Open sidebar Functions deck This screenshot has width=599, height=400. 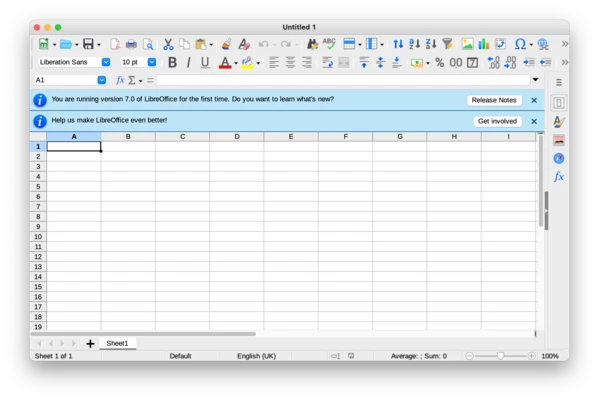tap(559, 177)
